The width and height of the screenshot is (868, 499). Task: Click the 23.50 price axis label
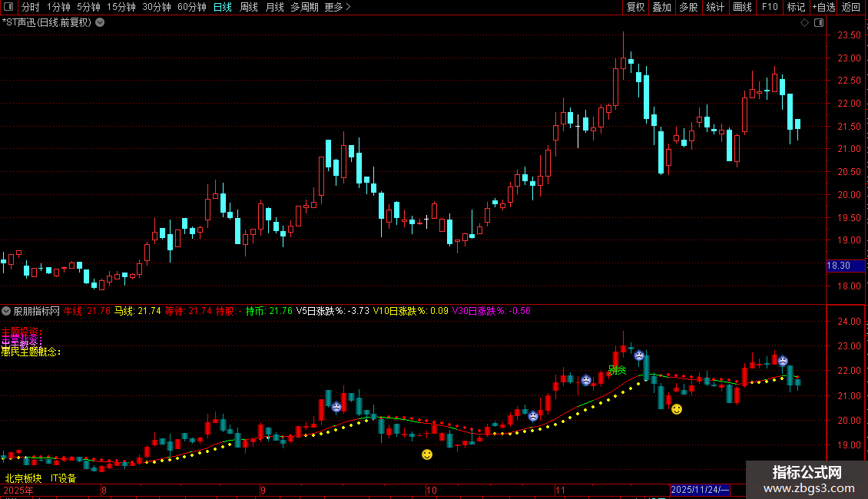pyautogui.click(x=849, y=35)
